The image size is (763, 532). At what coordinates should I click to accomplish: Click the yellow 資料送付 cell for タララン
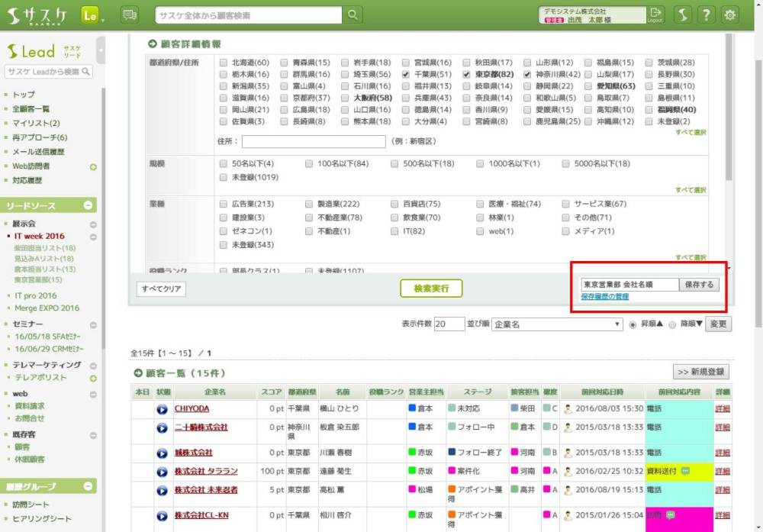pyautogui.click(x=668, y=471)
